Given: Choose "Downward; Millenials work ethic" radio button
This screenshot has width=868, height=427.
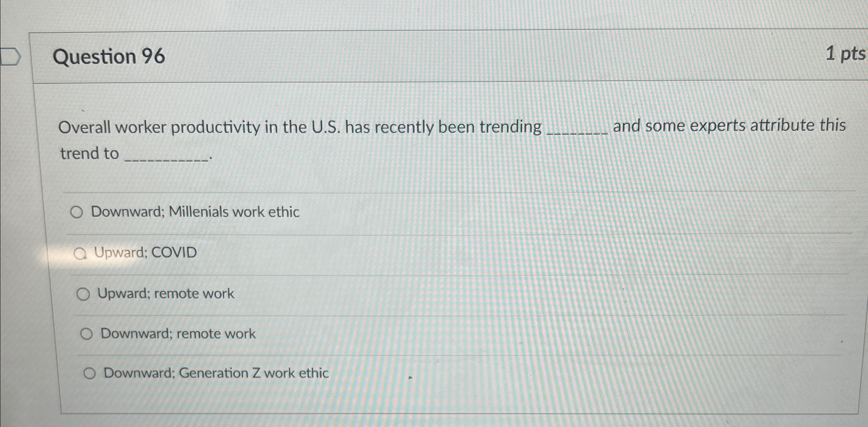Looking at the screenshot, I should 77,212.
